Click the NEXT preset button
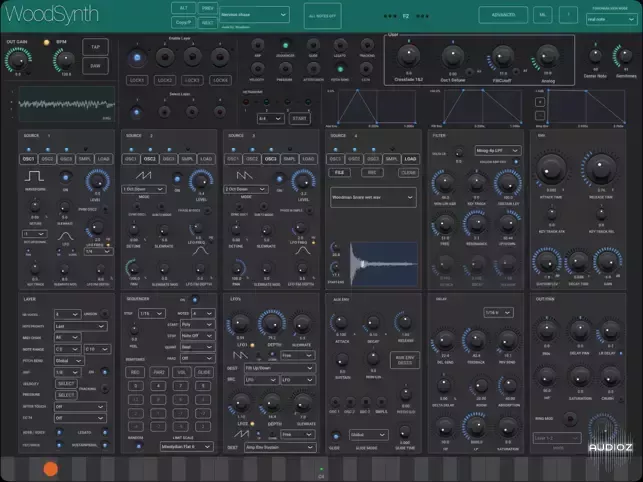The height and width of the screenshot is (482, 643). tap(207, 23)
